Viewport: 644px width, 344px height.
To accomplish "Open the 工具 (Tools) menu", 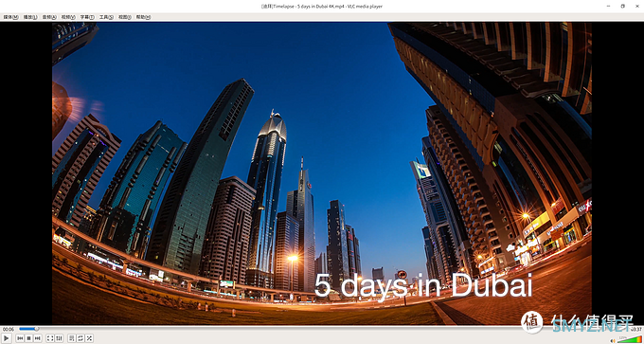I will tap(106, 17).
